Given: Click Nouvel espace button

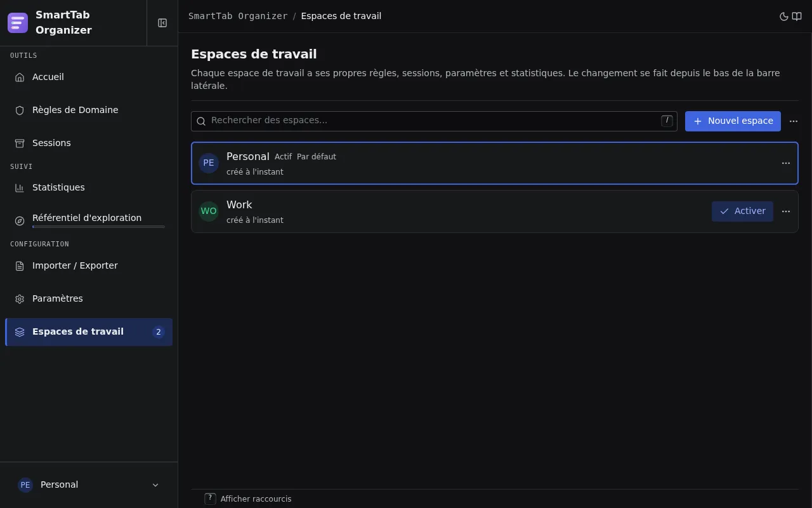Looking at the screenshot, I should pyautogui.click(x=733, y=121).
